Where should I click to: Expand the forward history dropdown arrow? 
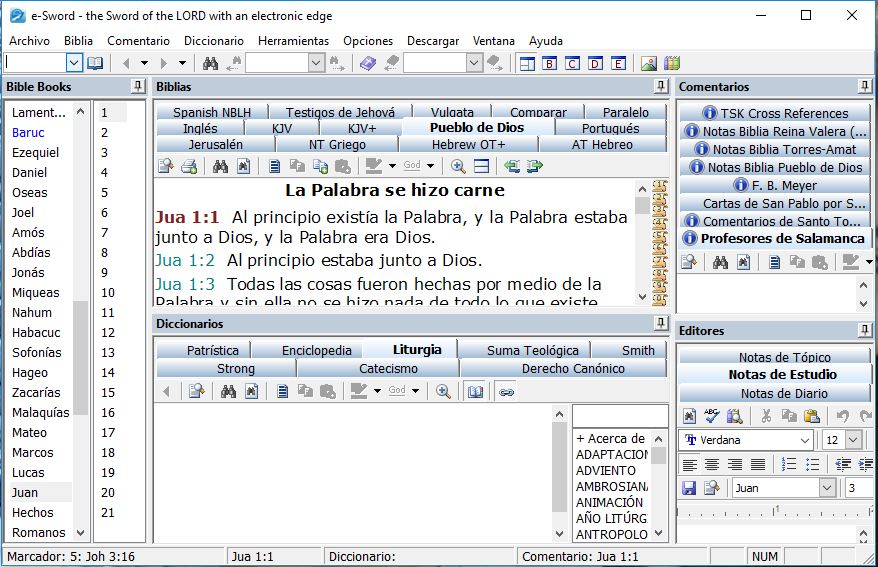[182, 63]
